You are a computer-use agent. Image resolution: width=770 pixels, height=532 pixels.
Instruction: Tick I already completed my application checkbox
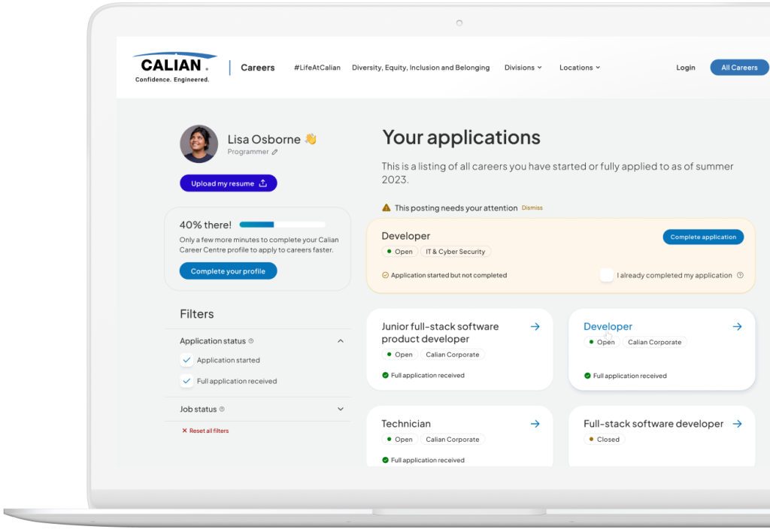coord(607,275)
